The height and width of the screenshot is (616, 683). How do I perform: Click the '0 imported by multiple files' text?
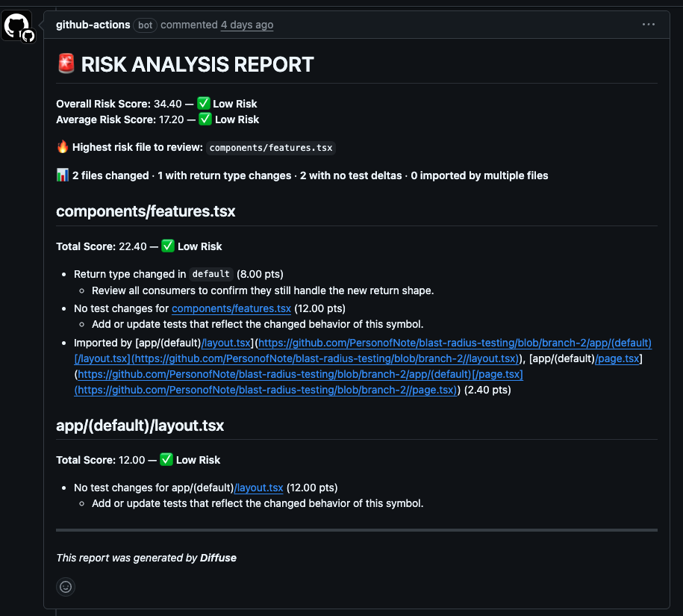pyautogui.click(x=479, y=175)
